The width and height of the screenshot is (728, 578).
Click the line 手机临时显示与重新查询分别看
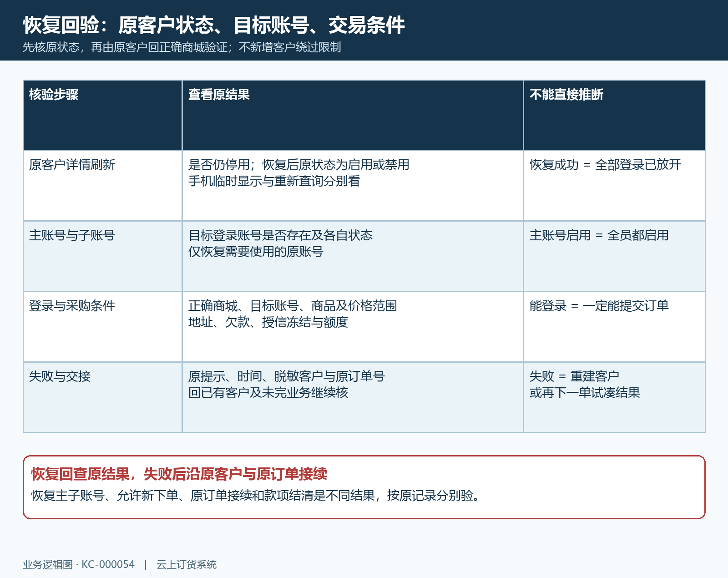pos(274,181)
